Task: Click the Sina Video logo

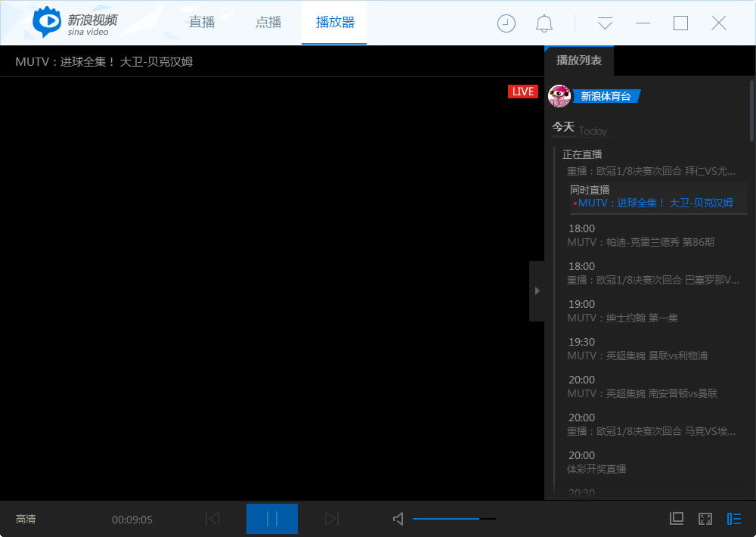Action: click(76, 23)
